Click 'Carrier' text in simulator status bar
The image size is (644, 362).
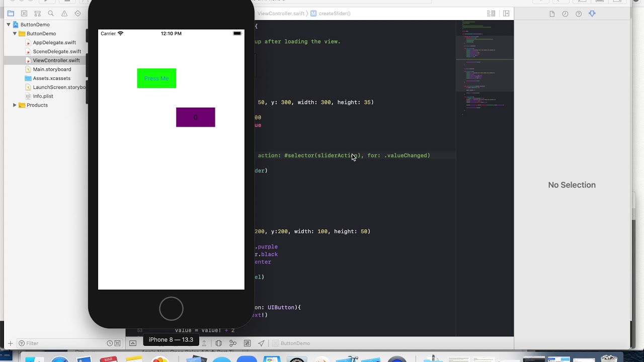[x=108, y=34]
